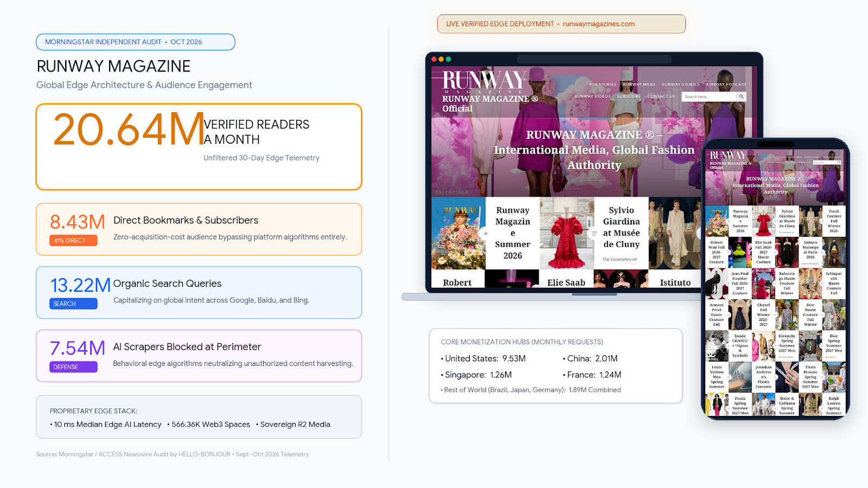
Task: Open the Runway Stories menu item
Action: click(x=680, y=85)
